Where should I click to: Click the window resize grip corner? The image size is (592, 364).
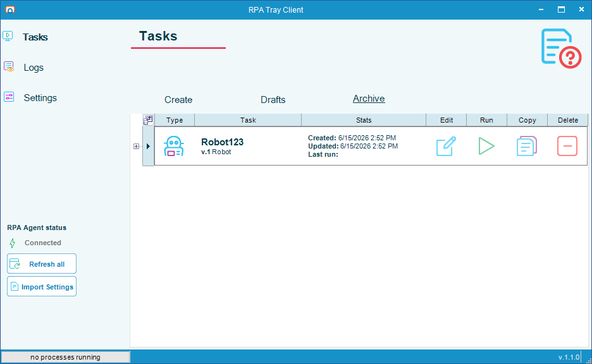(588, 360)
